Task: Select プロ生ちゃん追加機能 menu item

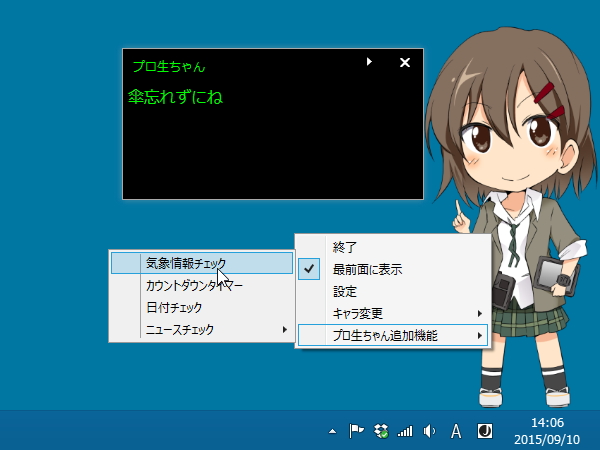Action: coord(393,336)
